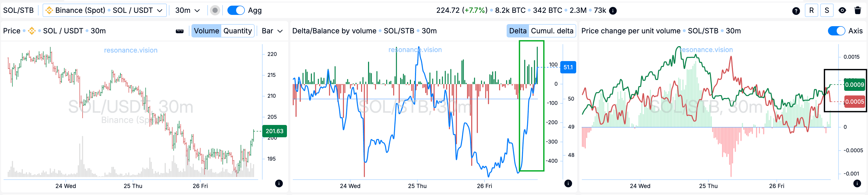Disable the Axis toggle switch
This screenshot has width=868, height=195.
(836, 31)
